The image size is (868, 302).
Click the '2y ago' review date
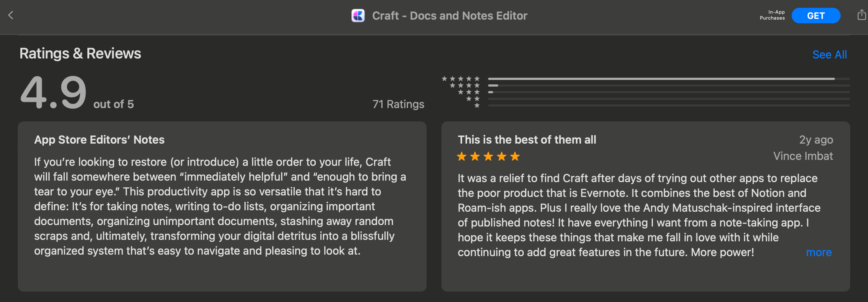[816, 140]
